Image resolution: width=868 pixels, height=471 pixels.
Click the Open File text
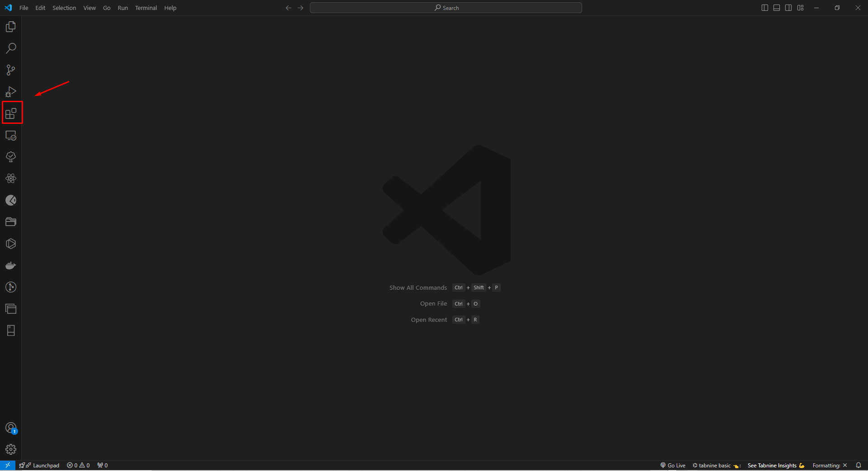(x=433, y=304)
